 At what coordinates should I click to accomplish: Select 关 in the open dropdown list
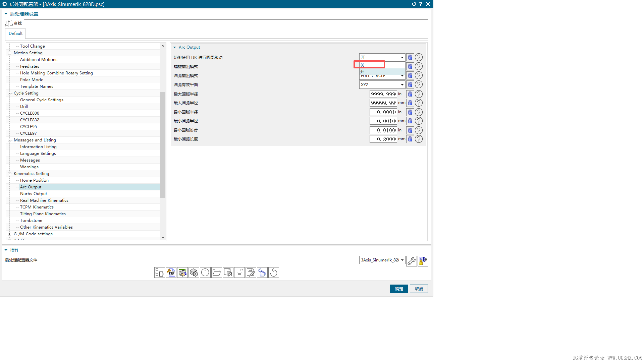click(382, 65)
